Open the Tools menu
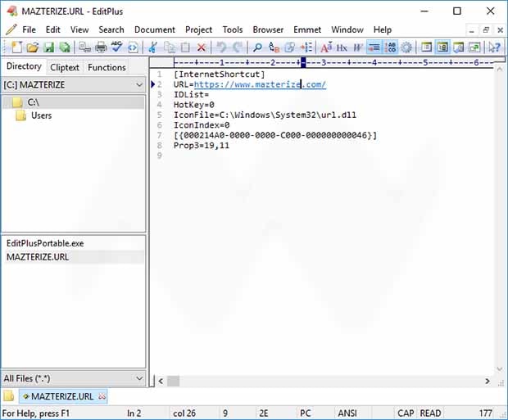The height and width of the screenshot is (420, 508). pos(233,29)
